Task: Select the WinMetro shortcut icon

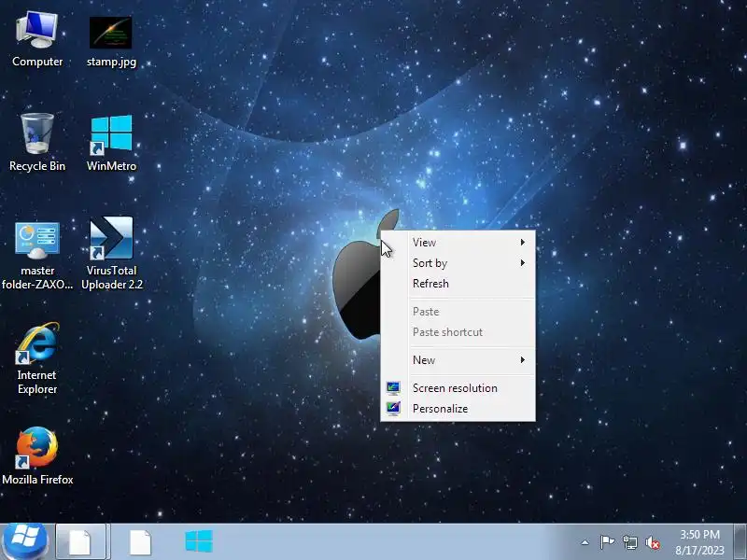Action: [111, 133]
